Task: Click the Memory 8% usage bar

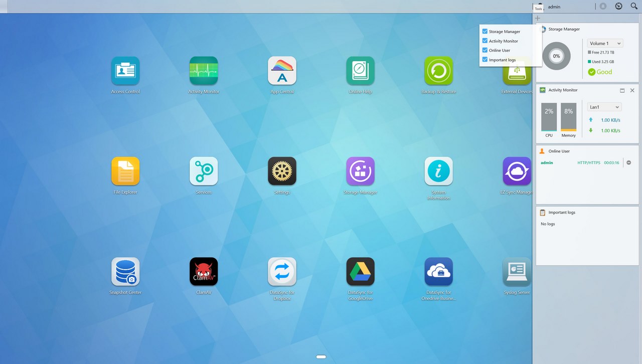Action: coord(569,117)
